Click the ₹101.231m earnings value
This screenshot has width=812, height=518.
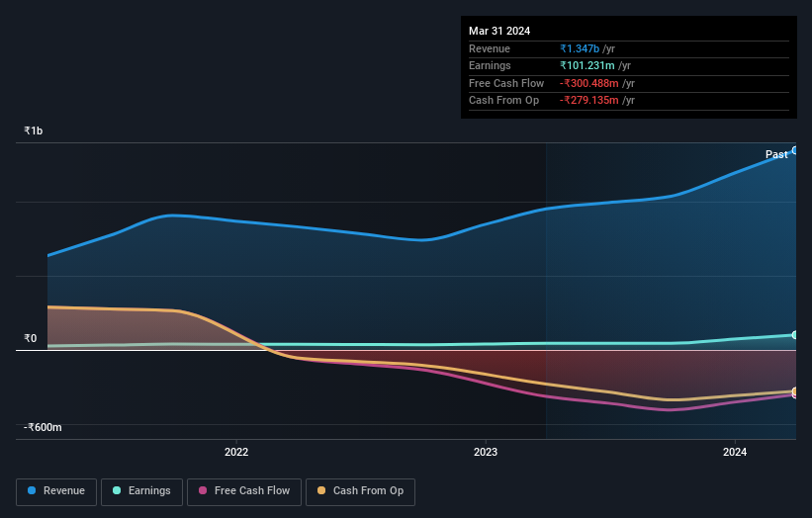587,65
